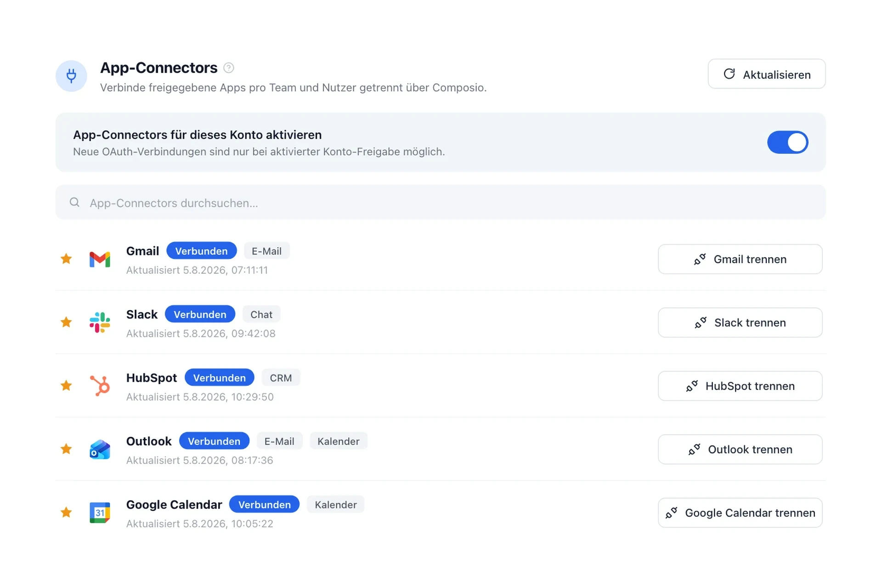Disconnect Slack with Slack trennen button
Screen dimensions: 882x588
(x=740, y=322)
